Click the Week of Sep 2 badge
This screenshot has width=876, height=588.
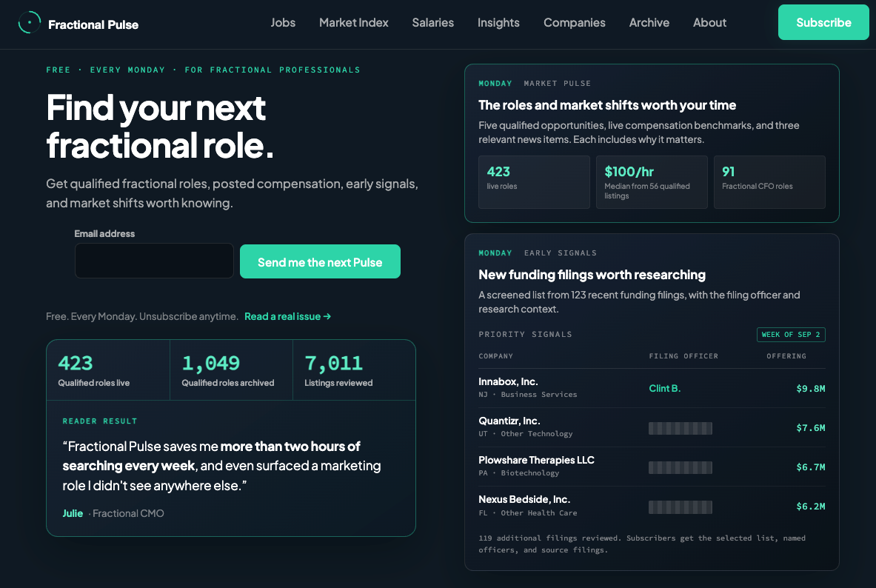click(x=791, y=334)
